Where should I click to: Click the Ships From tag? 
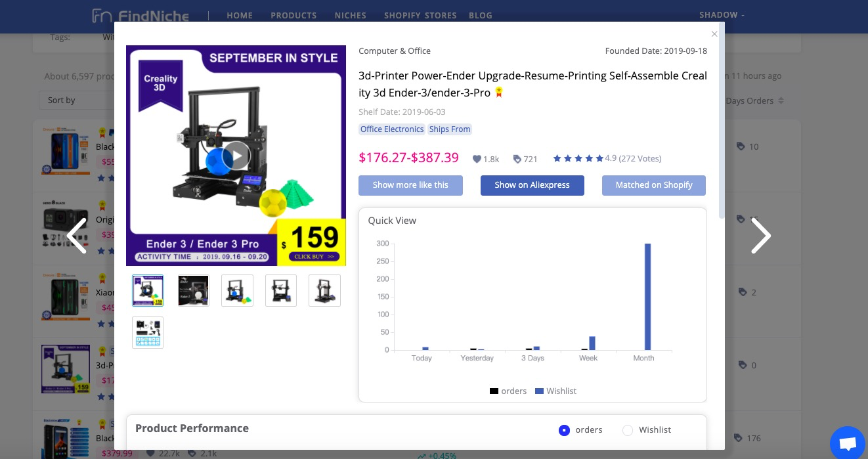(450, 129)
